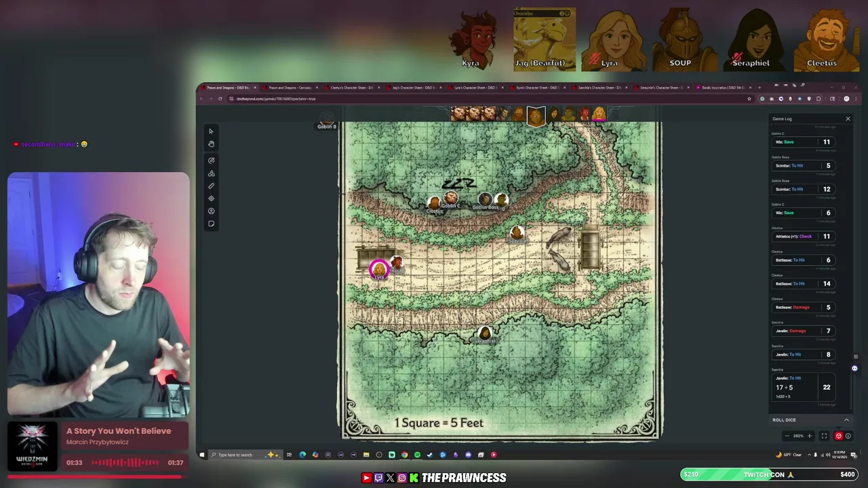
Task: Click the Twitch Con donation progress bar
Action: pyautogui.click(x=770, y=474)
